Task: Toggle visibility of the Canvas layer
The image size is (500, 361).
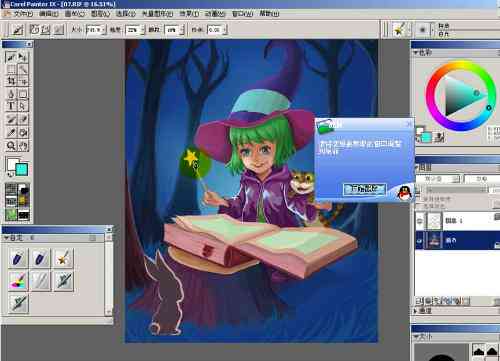Action: [x=420, y=240]
